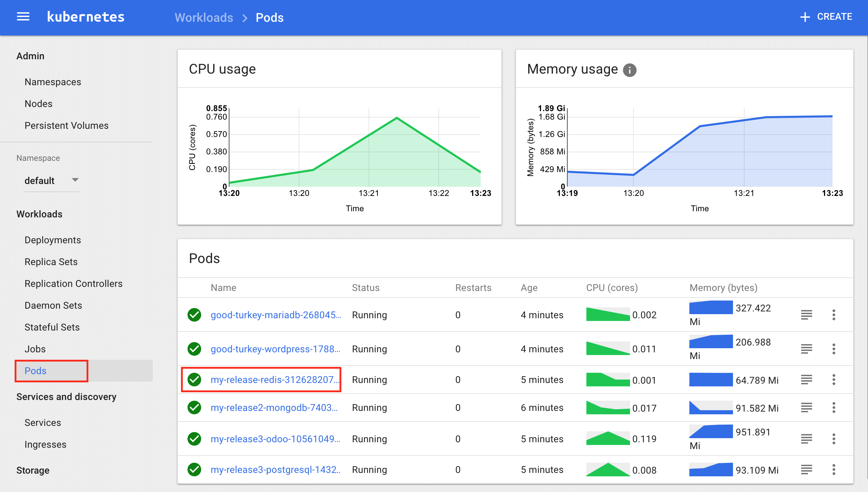Click the green status icon for my-release-redis pod
Viewport: 868px width, 492px height.
196,379
